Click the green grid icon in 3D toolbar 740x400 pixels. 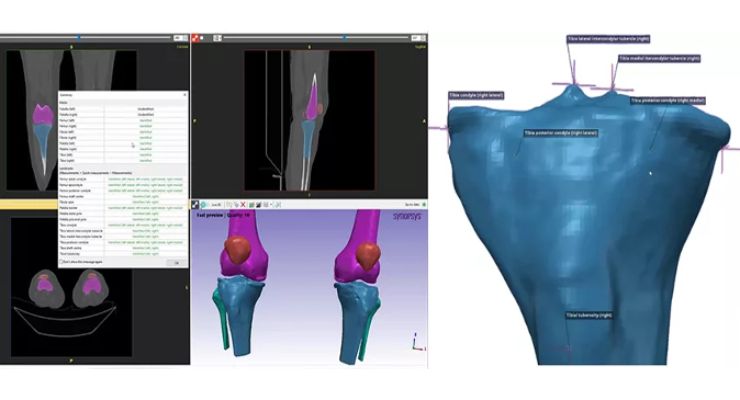click(252, 205)
